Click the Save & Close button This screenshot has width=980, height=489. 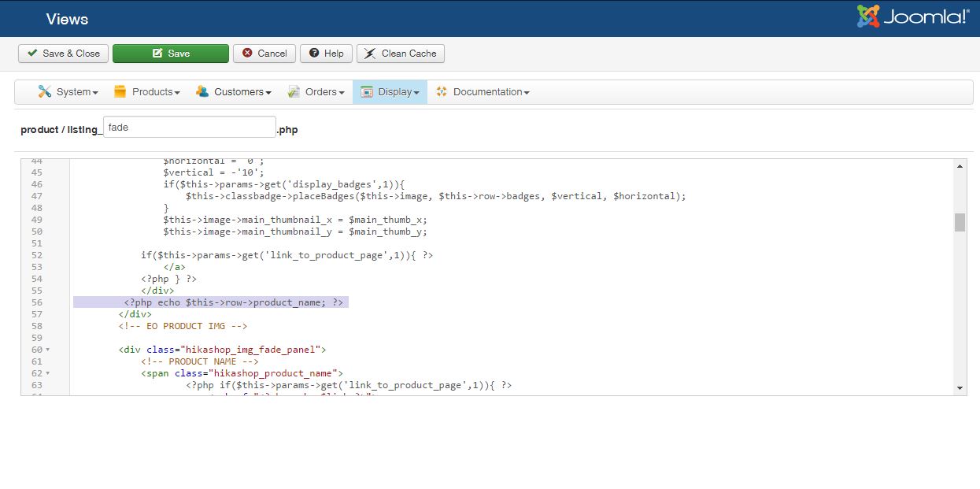click(x=64, y=54)
